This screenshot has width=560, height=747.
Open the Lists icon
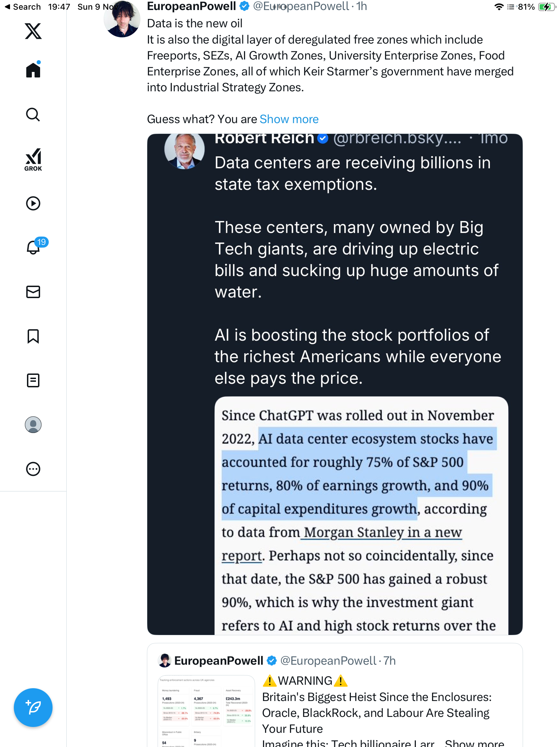(33, 380)
